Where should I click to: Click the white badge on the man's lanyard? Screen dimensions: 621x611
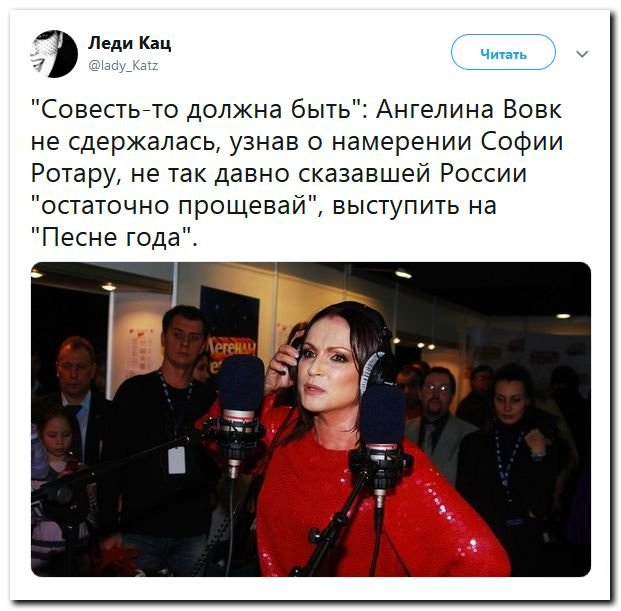click(176, 460)
